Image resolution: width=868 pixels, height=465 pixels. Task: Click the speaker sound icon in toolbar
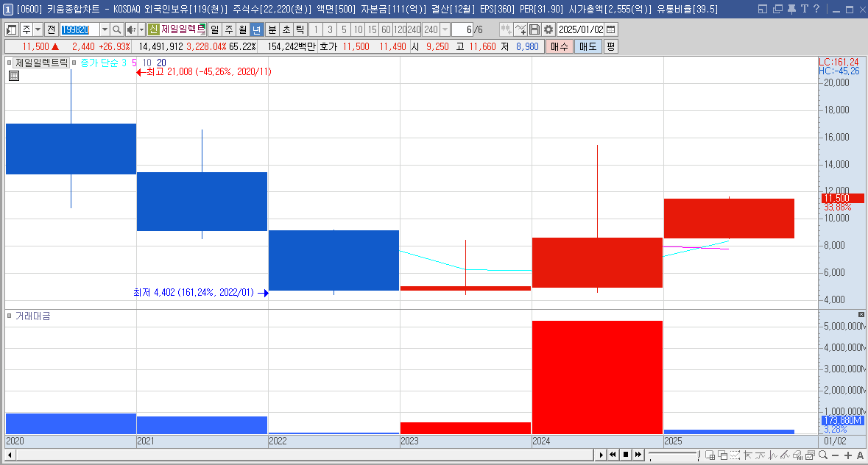[130, 30]
